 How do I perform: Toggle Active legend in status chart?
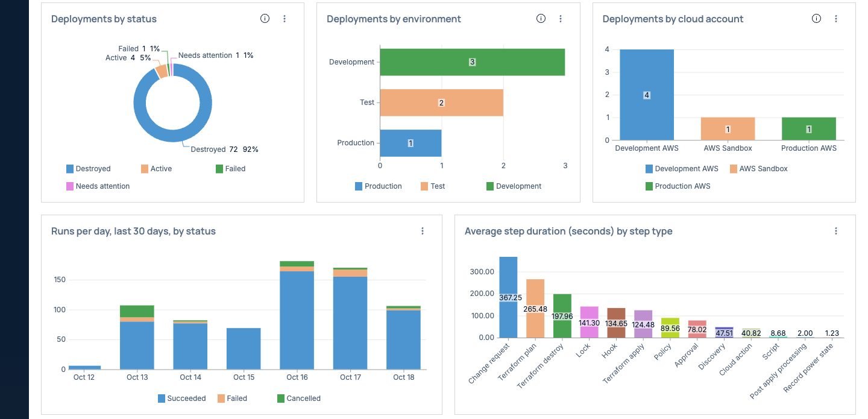point(156,169)
